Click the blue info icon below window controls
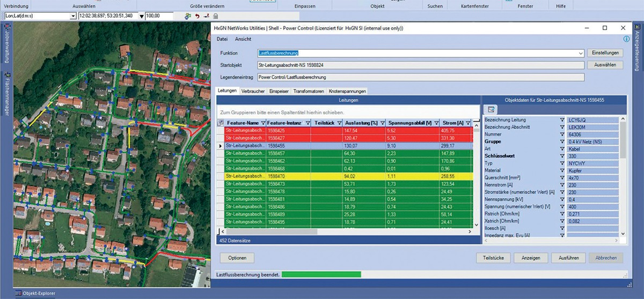Image resolution: width=644 pixels, height=299 pixels. pyautogui.click(x=626, y=39)
